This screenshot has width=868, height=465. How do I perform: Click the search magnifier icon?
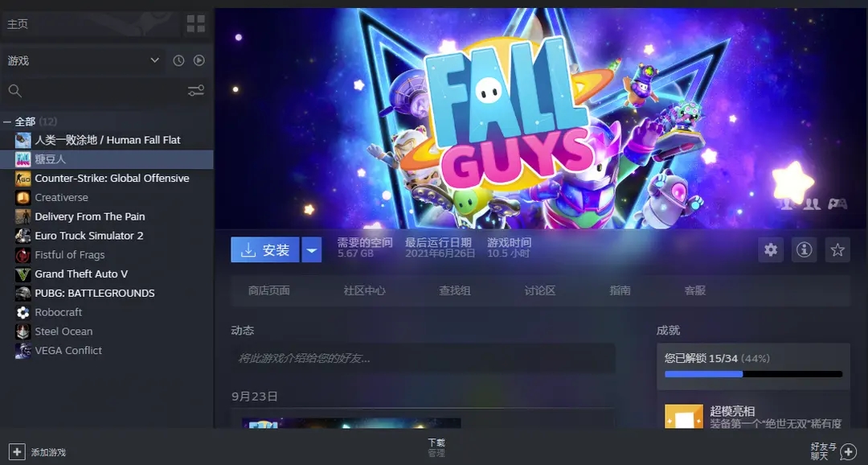(x=15, y=90)
